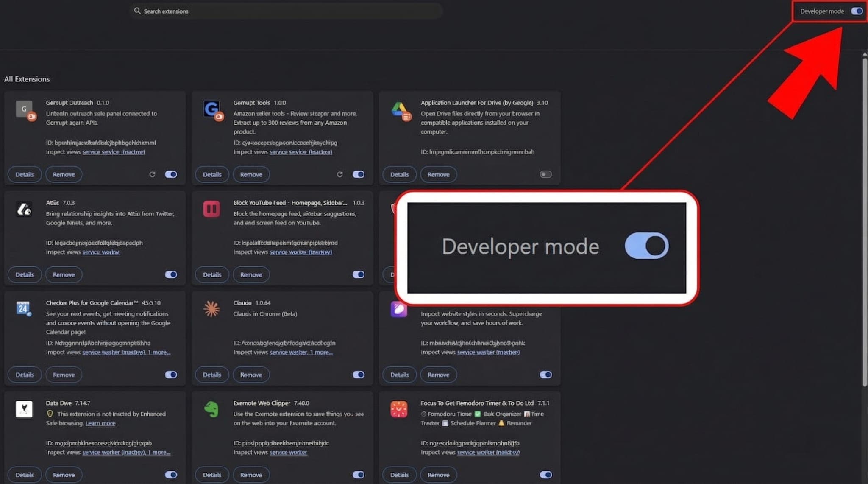The image size is (868, 484).
Task: Disable the Gemupt Tools extension
Action: coord(358,174)
